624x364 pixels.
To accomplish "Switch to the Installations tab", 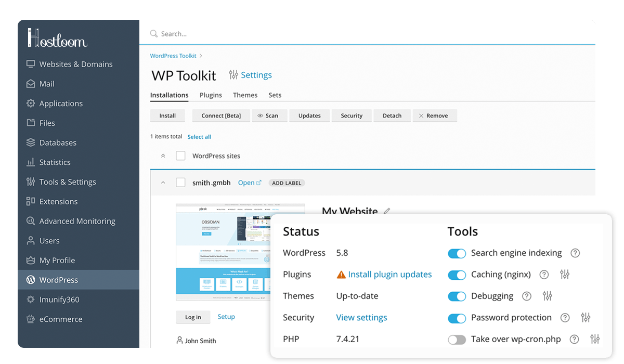I will 169,95.
